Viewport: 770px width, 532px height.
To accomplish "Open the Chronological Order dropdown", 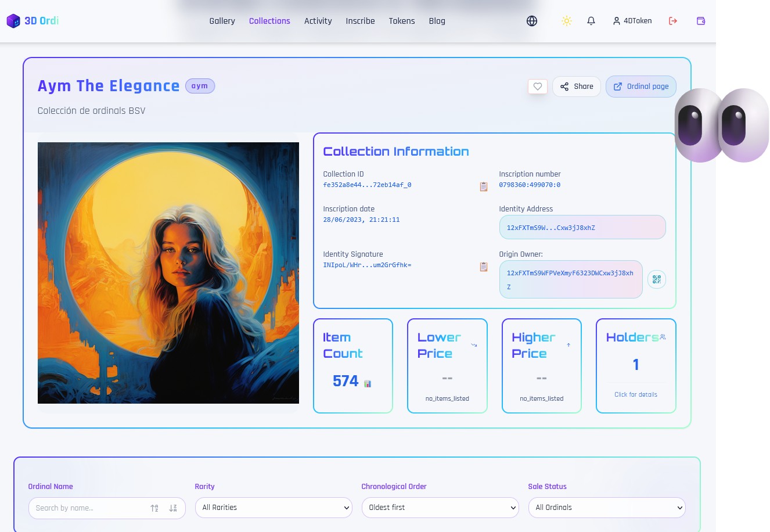I will pos(440,508).
